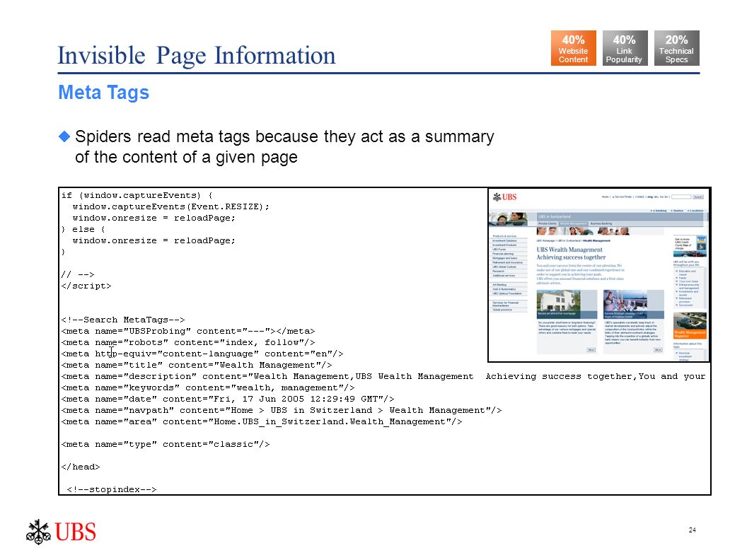Click the meta name="type" content="classic" line
Screen dimensions: 747x560
coord(166,444)
